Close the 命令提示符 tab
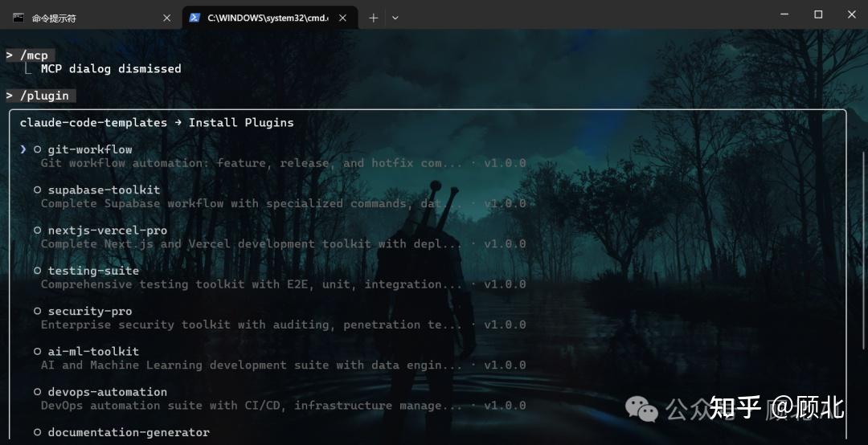868x445 pixels. (x=166, y=18)
